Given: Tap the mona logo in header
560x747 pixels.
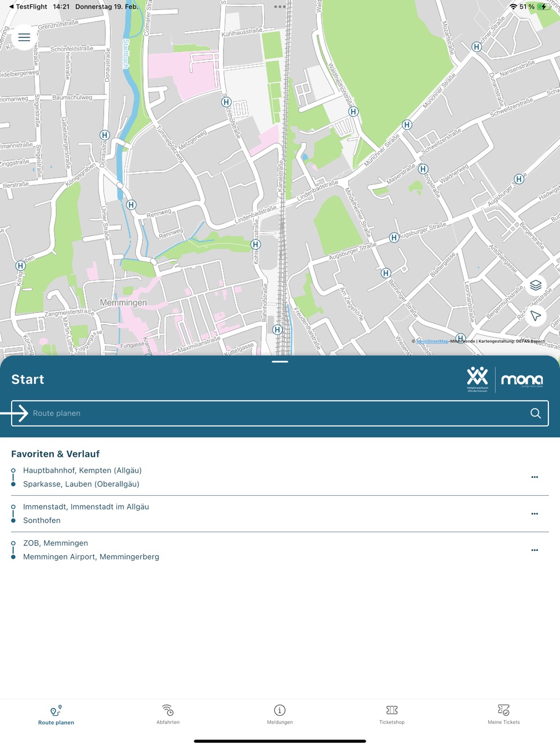Looking at the screenshot, I should point(522,380).
